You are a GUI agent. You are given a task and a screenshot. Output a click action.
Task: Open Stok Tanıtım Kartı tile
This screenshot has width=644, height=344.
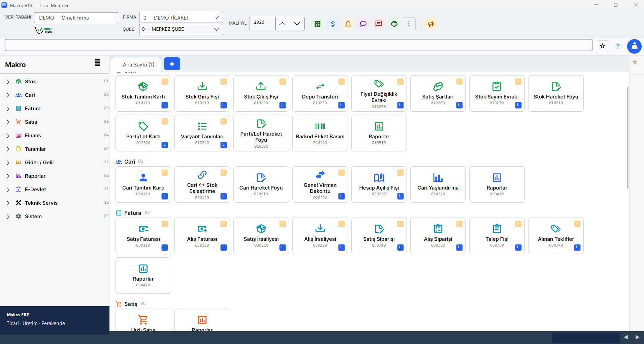point(143,93)
